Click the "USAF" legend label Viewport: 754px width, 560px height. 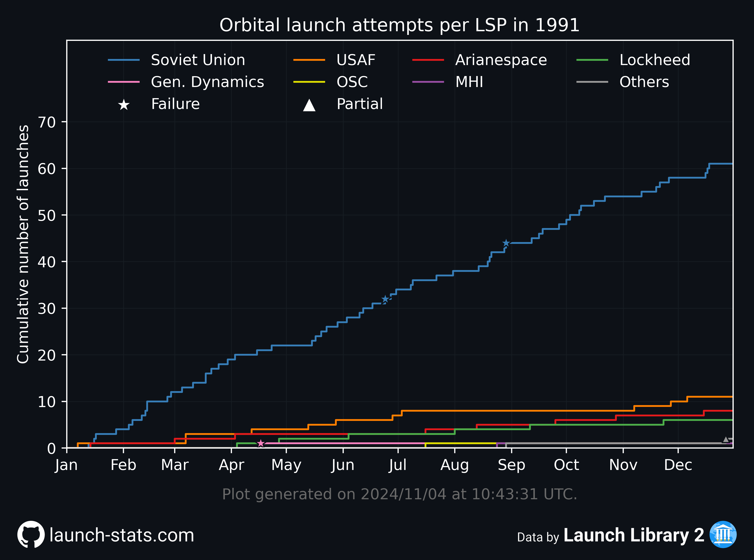pos(356,60)
